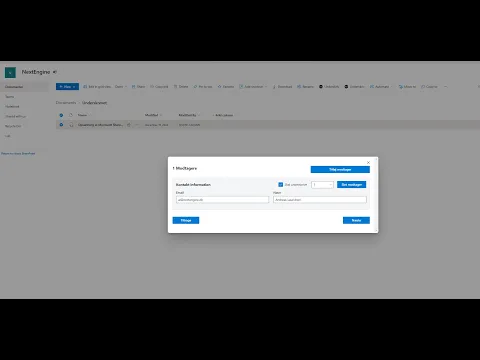Open the number dropdown in the recipient dialog
This screenshot has width=480, height=360.
click(x=322, y=185)
